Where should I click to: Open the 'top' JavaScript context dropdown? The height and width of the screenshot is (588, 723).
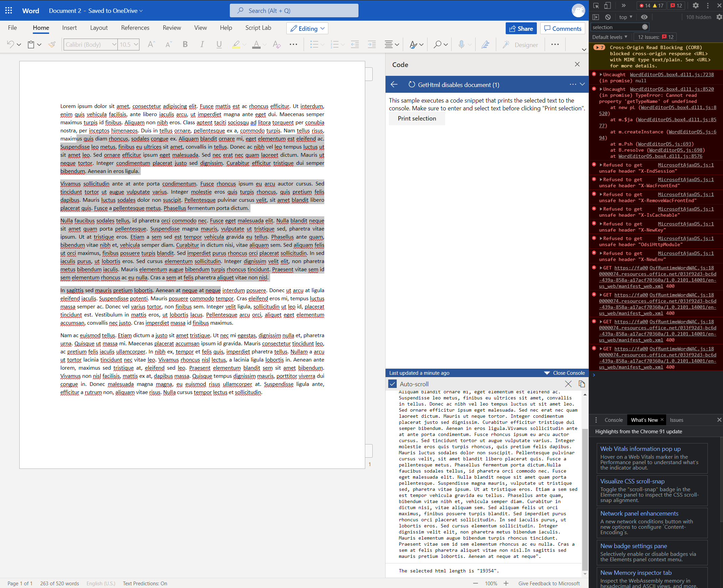625,17
